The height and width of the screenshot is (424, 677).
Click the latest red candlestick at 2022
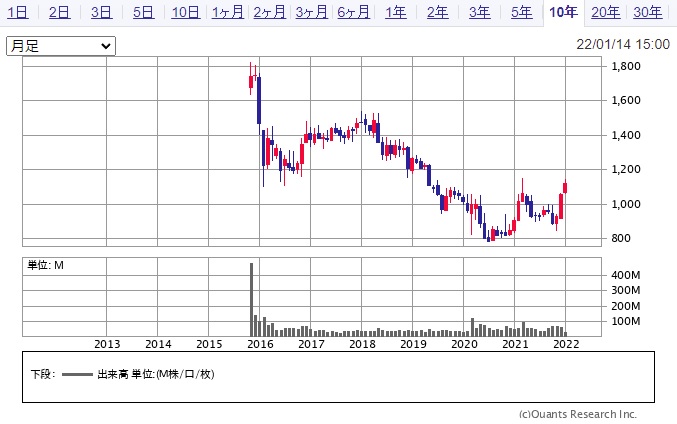point(565,187)
